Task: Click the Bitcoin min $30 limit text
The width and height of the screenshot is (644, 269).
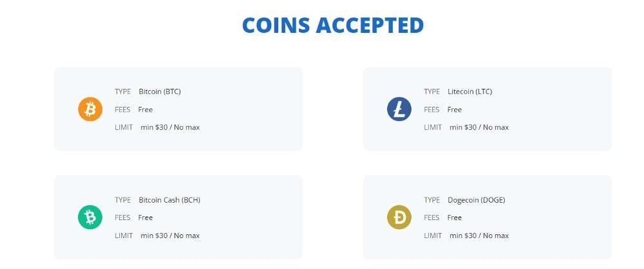Action: tap(170, 127)
